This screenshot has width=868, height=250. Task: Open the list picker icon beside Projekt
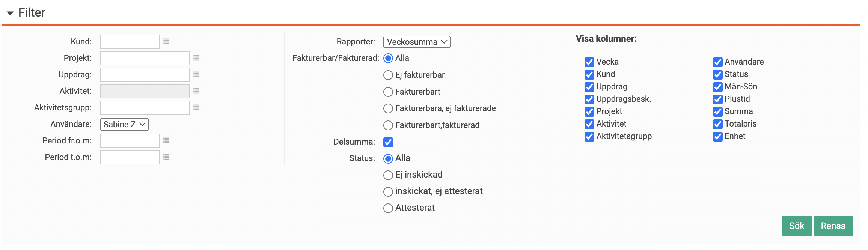196,58
